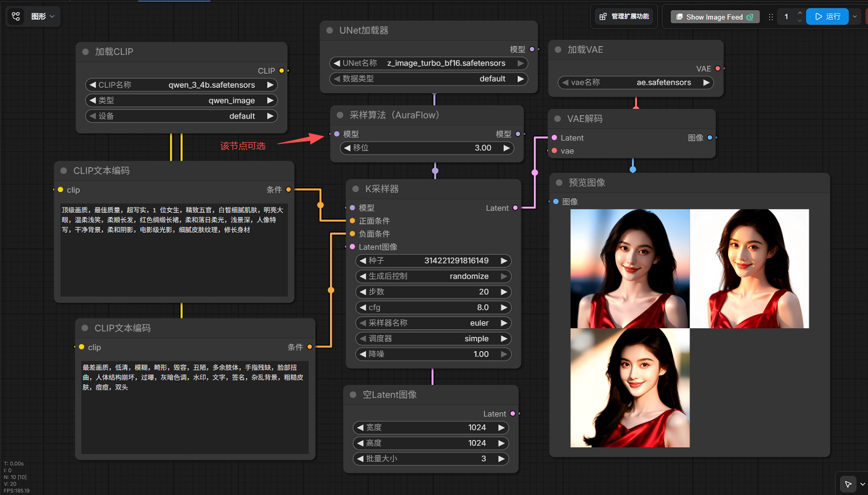Click the select-mode cursor icon bottom right

pos(848,484)
